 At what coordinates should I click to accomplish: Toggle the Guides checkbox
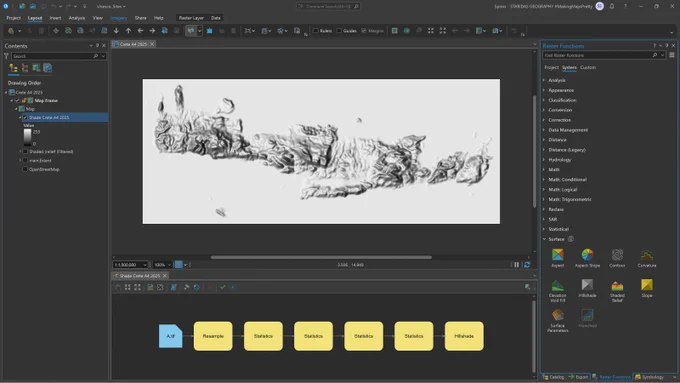pyautogui.click(x=339, y=31)
